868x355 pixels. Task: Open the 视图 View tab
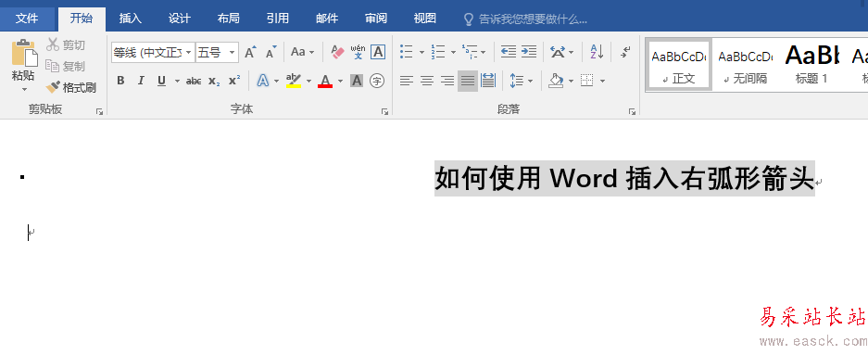point(424,19)
